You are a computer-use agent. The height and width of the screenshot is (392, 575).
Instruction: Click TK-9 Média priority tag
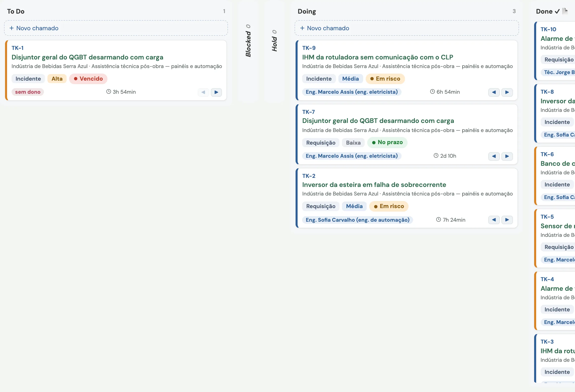pos(351,79)
